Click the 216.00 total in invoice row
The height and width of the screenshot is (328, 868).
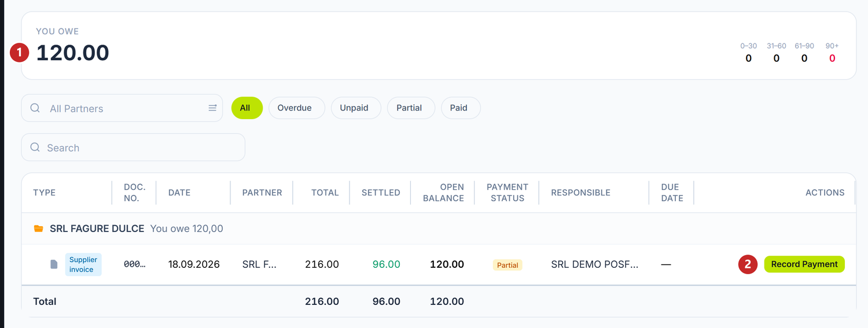pyautogui.click(x=322, y=264)
